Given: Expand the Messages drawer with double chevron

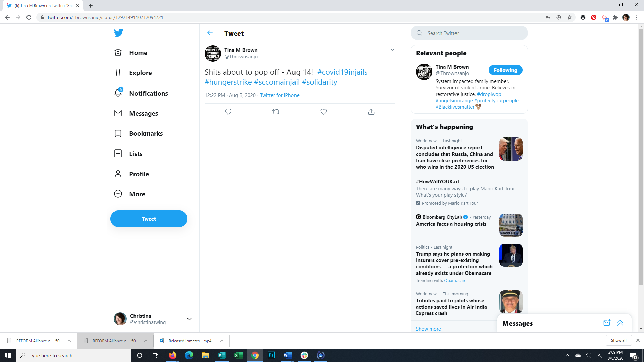Looking at the screenshot, I should pyautogui.click(x=620, y=323).
